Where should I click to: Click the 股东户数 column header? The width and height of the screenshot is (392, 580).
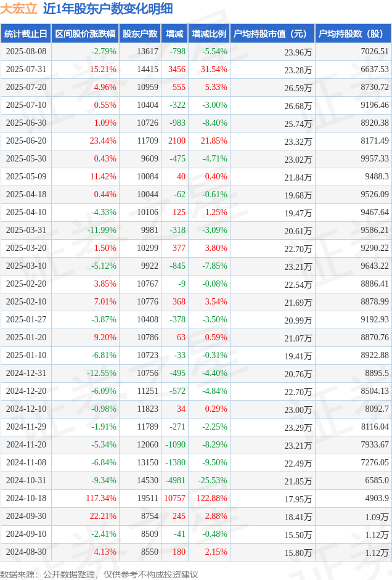coord(140,34)
